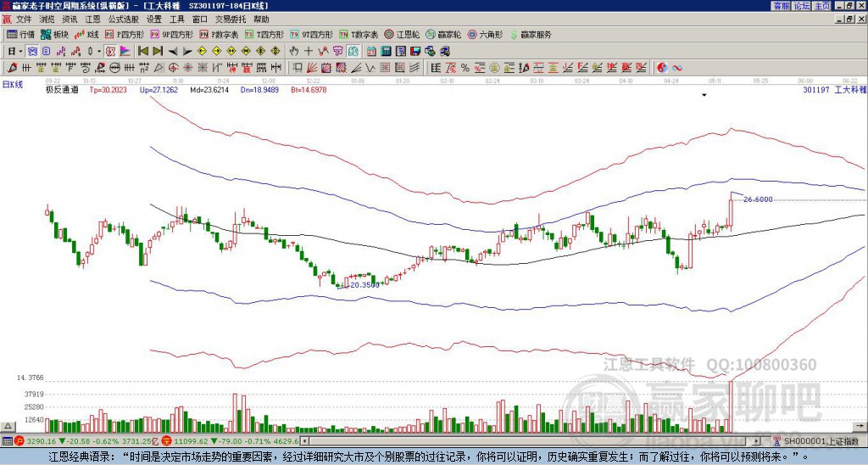868x465 pixels.
Task: Open the 主页 homepage link
Action: point(822,6)
